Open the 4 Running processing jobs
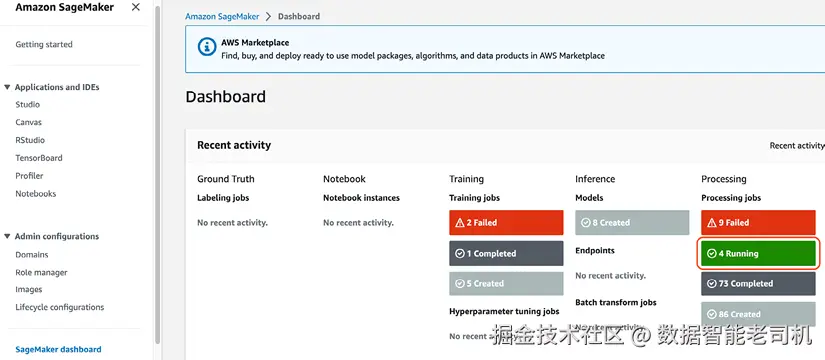Image resolution: width=825 pixels, height=360 pixels. tap(758, 253)
